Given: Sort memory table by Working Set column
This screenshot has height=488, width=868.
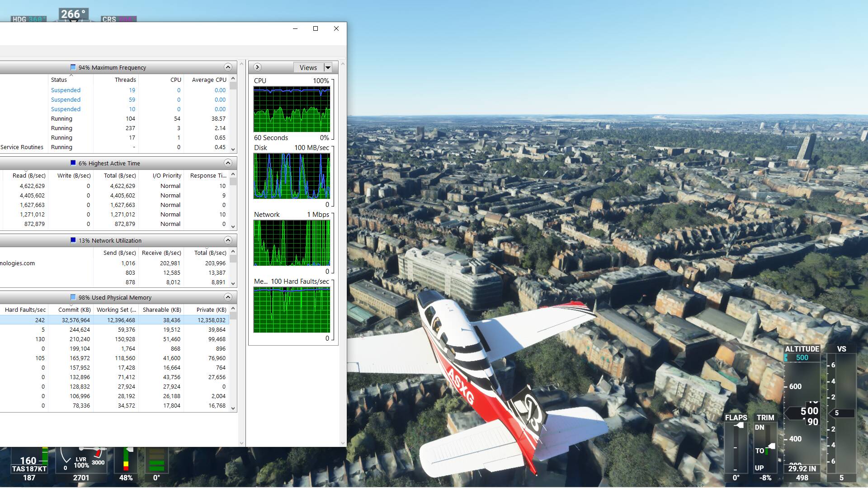Looking at the screenshot, I should (x=116, y=310).
